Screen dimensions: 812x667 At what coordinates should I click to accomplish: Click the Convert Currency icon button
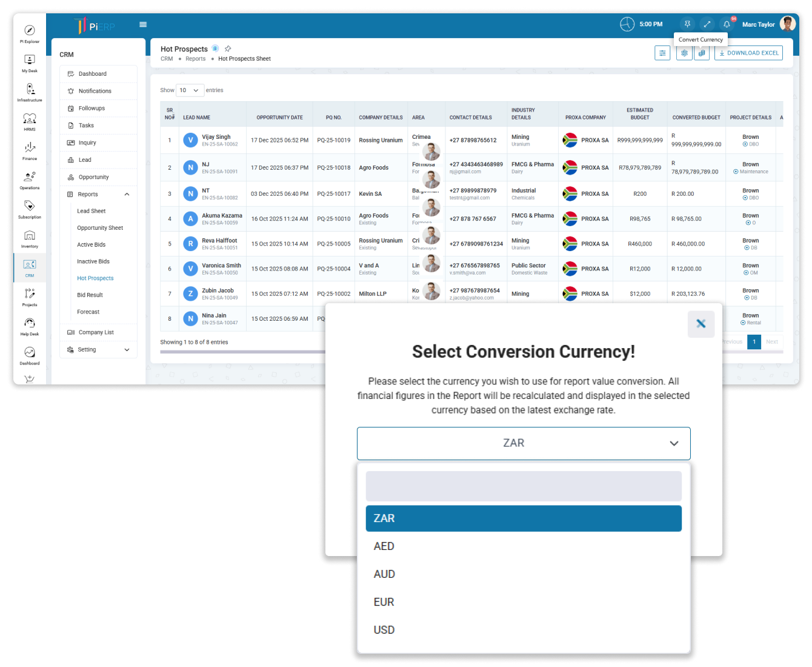[701, 53]
